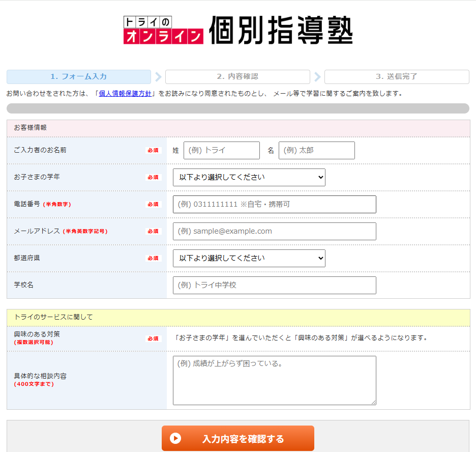Click the gray progress bar under the steps
476x452 pixels.
237,108
